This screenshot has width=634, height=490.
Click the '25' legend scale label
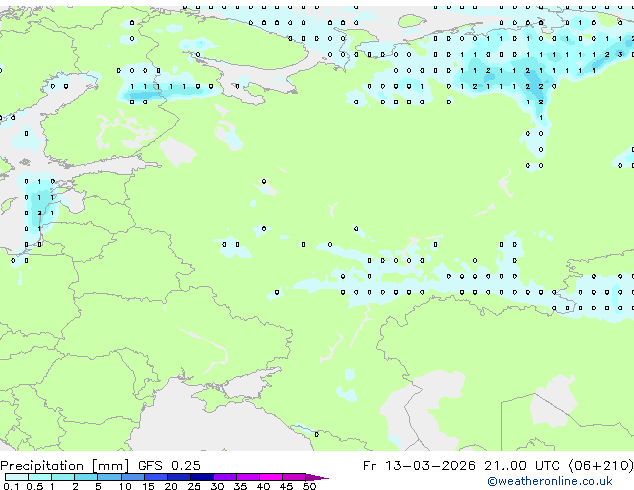pos(194,486)
